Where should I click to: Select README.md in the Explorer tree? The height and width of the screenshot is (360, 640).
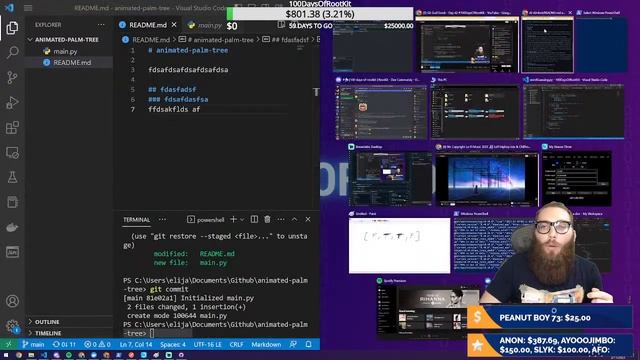[x=72, y=62]
